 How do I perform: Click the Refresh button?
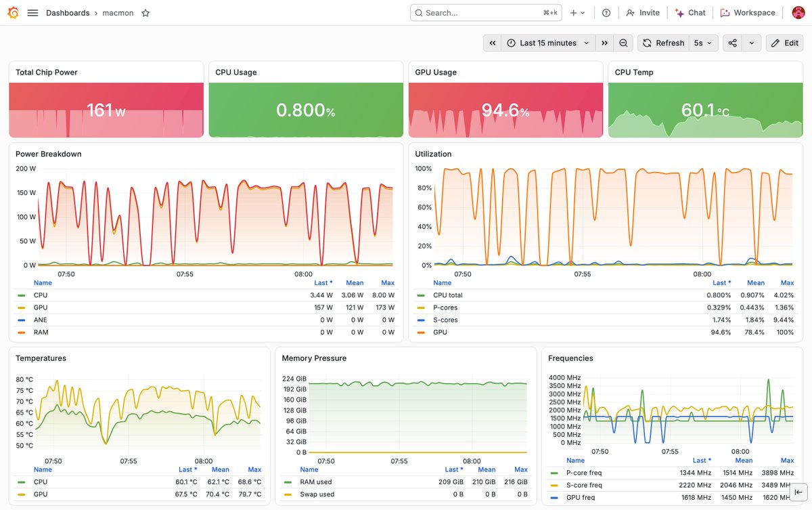pyautogui.click(x=662, y=43)
